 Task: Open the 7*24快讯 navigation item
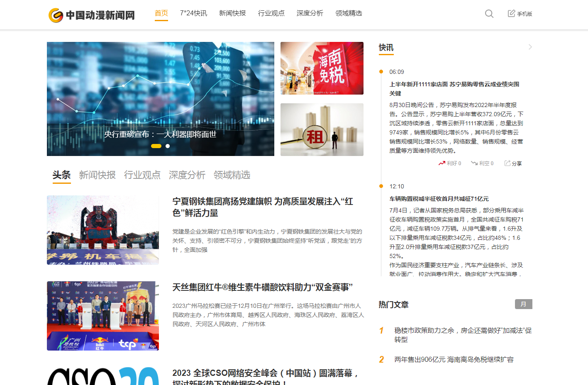[193, 13]
